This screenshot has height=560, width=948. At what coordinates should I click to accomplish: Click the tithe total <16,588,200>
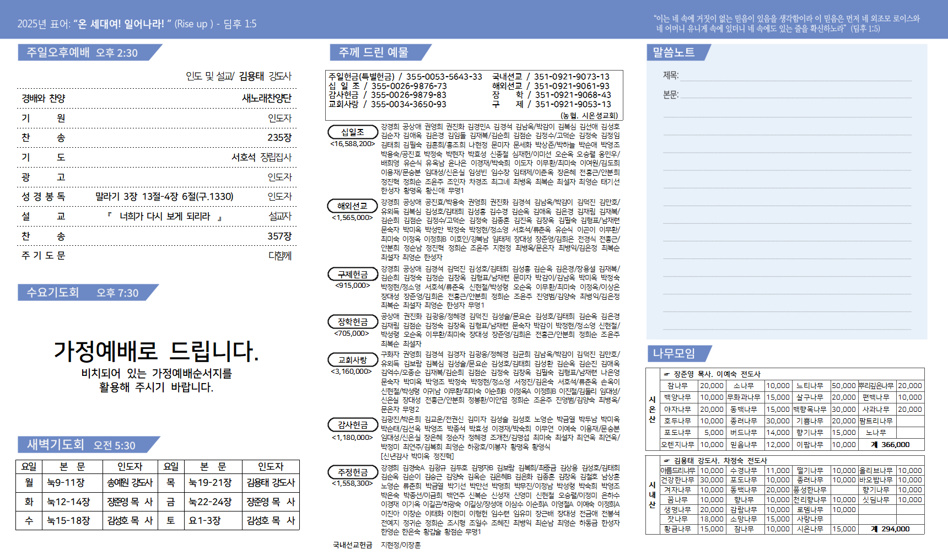click(353, 144)
